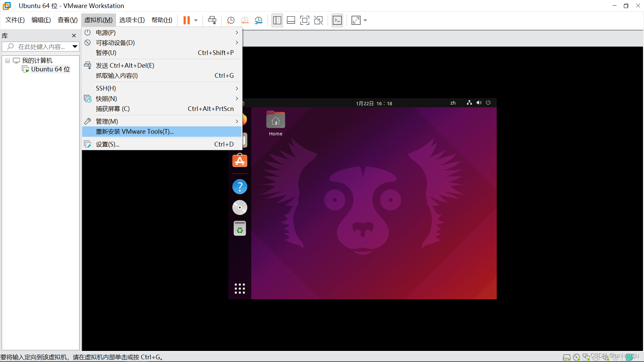Open the Help icon in the dock

click(240, 187)
